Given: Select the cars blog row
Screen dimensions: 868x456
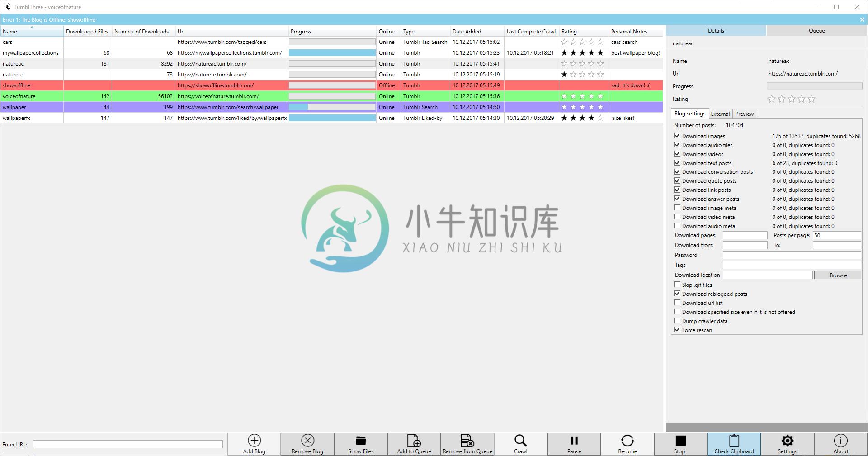Looking at the screenshot, I should 331,42.
